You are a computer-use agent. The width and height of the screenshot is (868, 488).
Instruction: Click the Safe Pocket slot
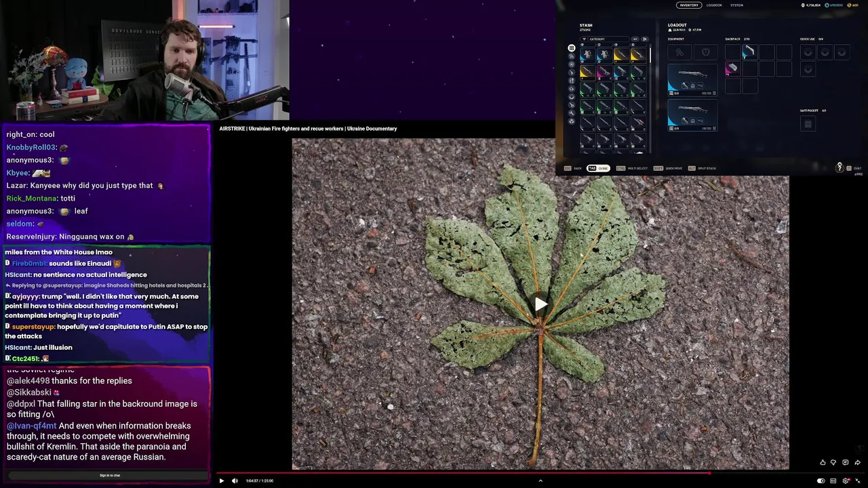coord(808,123)
